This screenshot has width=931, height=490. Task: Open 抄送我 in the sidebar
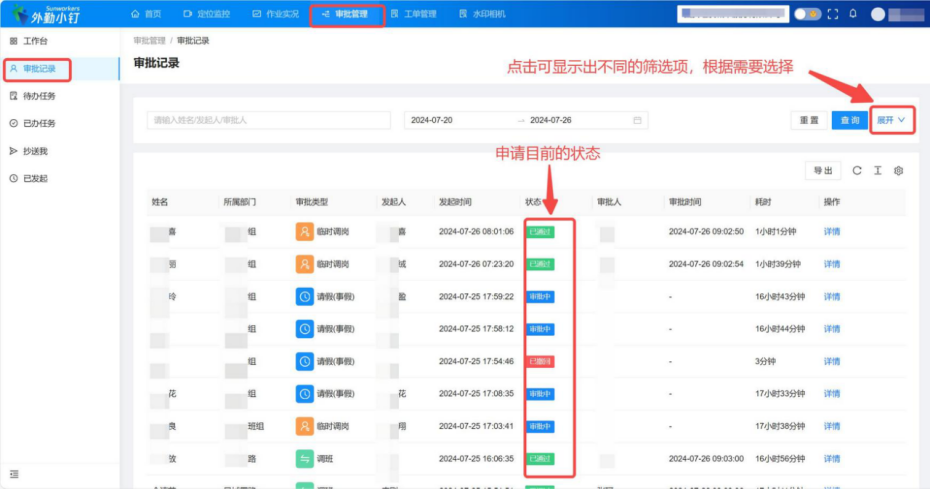59,151
